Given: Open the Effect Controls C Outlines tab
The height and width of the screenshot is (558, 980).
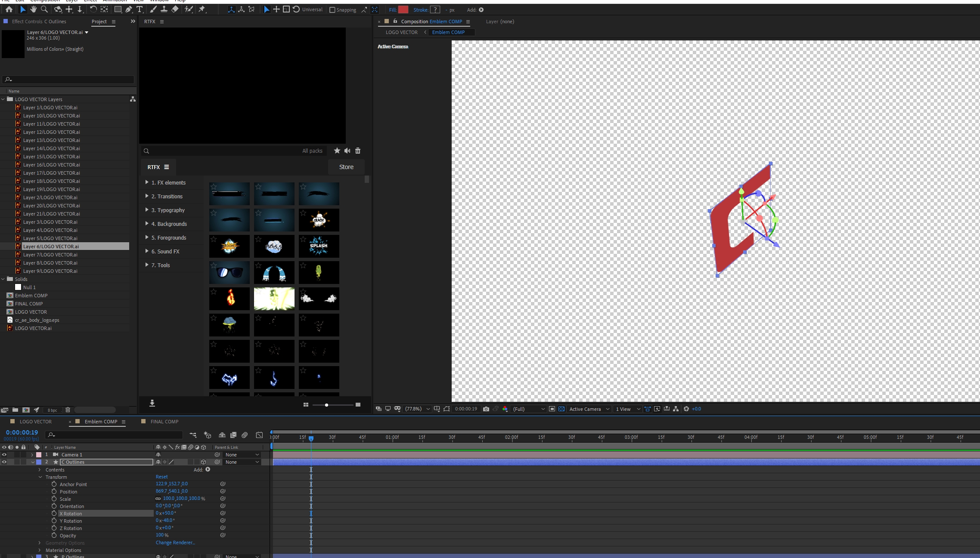Looking at the screenshot, I should 39,22.
